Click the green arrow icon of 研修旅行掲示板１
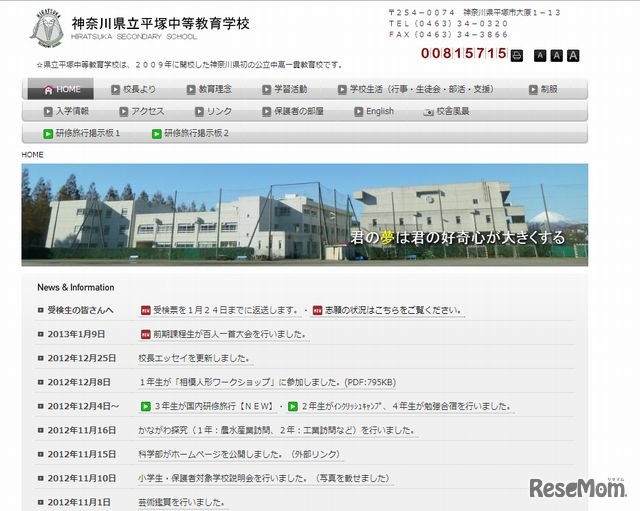Screen dimensions: 640x511 [48, 134]
